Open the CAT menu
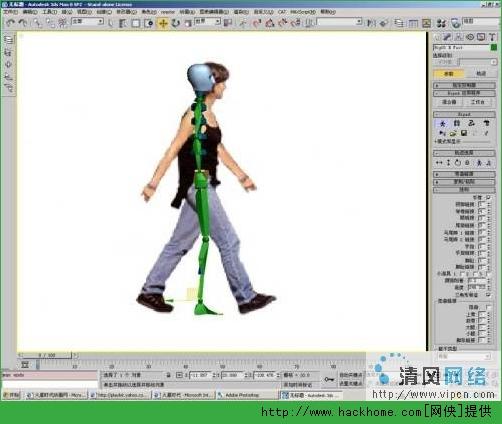 coord(282,12)
